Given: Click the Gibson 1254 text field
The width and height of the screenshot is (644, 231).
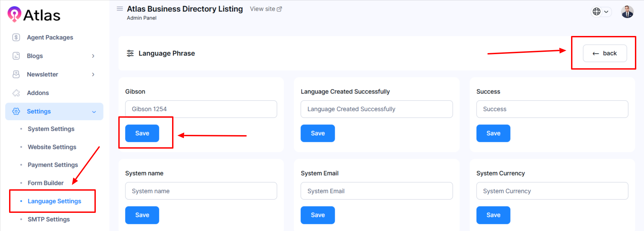Looking at the screenshot, I should (x=201, y=109).
